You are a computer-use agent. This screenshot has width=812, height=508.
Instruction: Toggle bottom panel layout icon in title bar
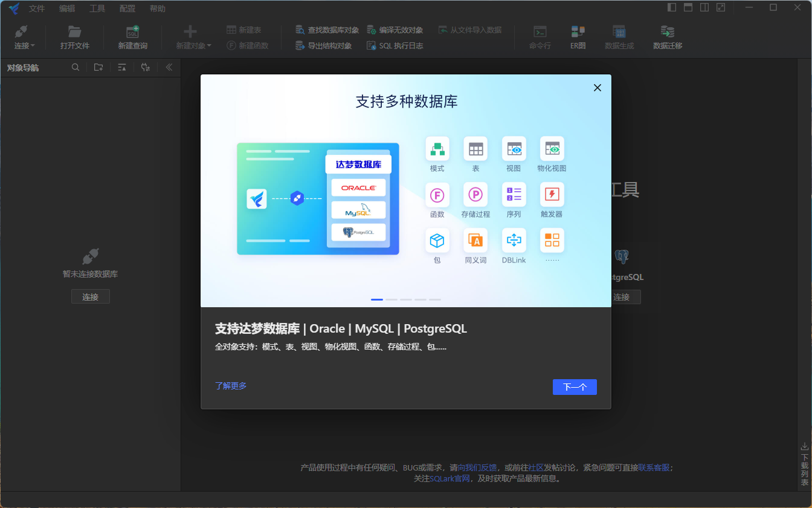coord(688,8)
